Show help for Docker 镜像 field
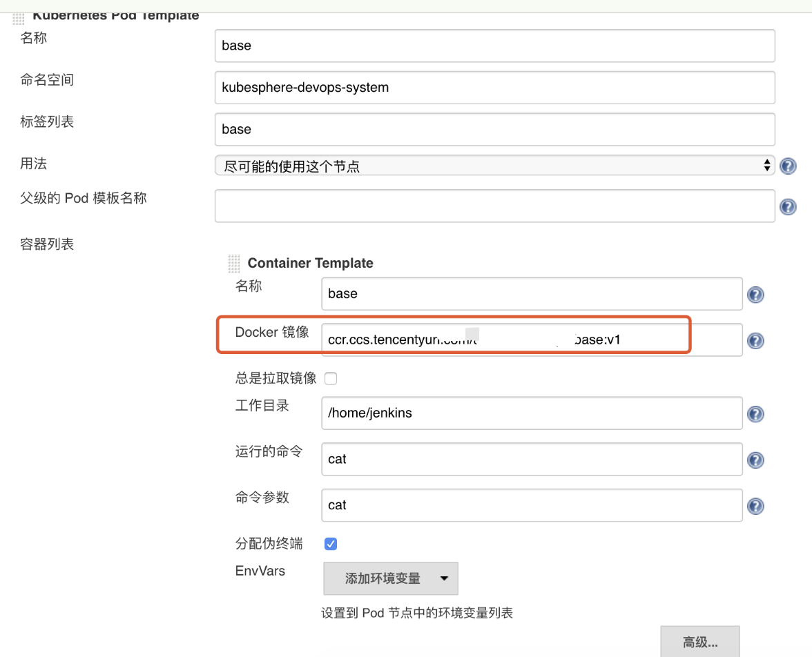This screenshot has height=657, width=812. [x=755, y=340]
